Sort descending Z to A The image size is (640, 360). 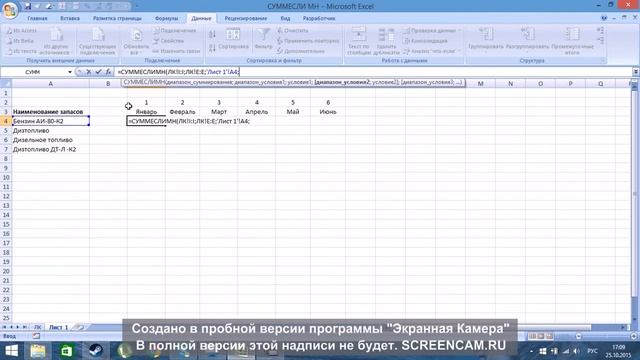[212, 48]
